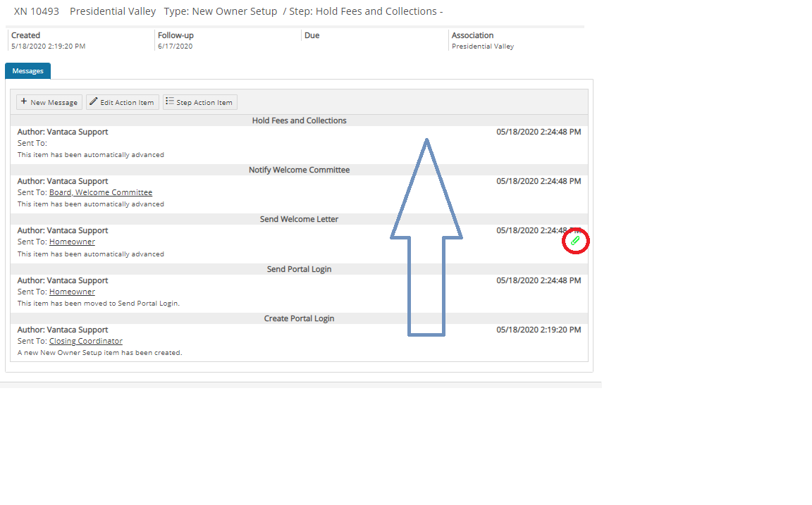Click the Association value Presidential Valley
This screenshot has height=505, width=812.
coord(483,46)
